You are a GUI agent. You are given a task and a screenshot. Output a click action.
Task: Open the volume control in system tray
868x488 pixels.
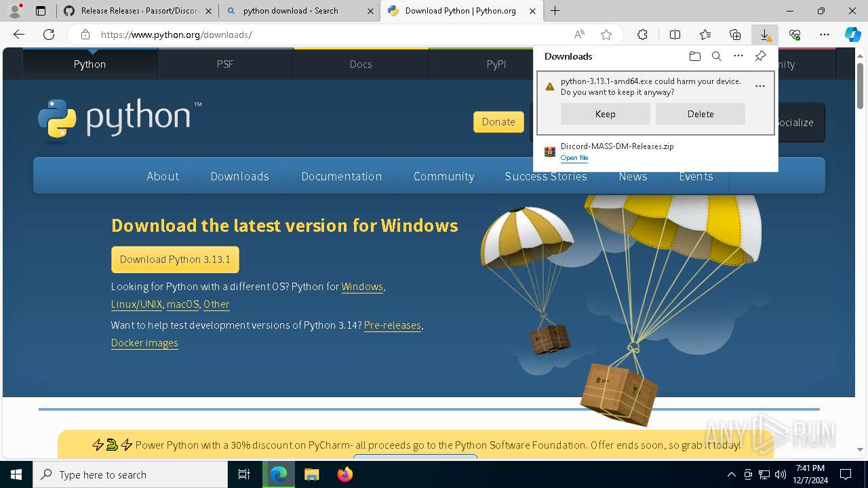(780, 474)
